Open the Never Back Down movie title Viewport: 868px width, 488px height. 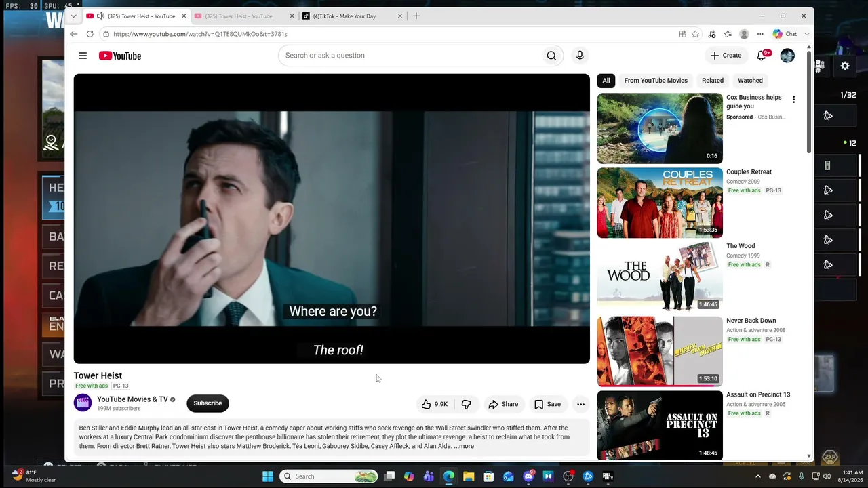point(751,321)
